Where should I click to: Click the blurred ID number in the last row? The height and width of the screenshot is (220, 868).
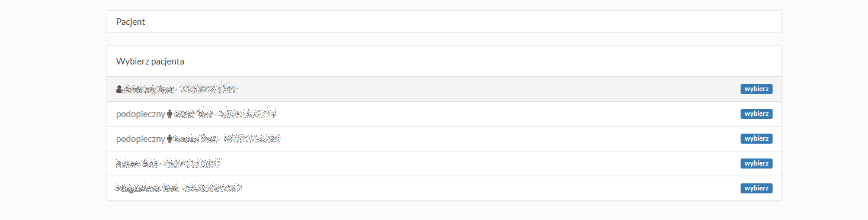pos(213,189)
